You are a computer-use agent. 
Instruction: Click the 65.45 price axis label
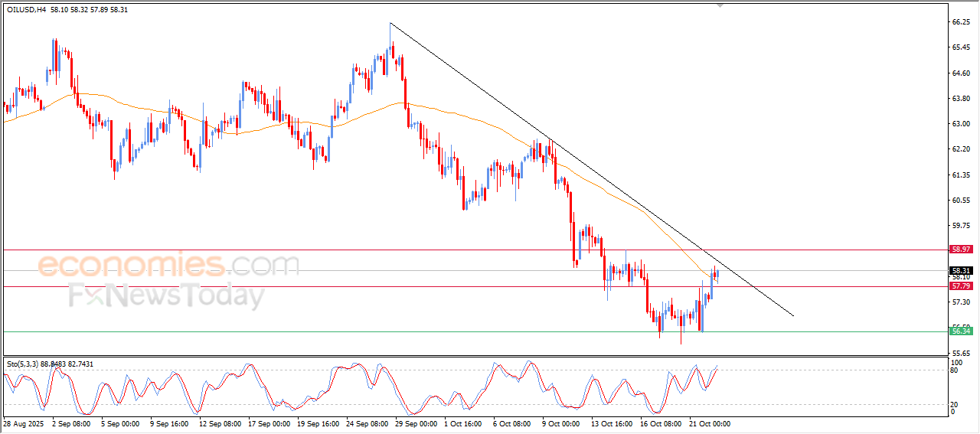coord(961,47)
